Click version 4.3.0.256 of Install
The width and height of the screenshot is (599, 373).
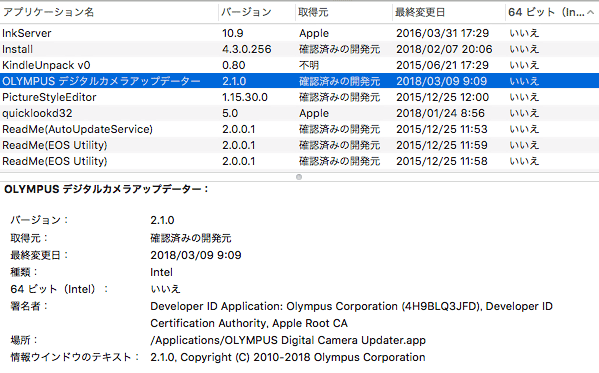(247, 49)
